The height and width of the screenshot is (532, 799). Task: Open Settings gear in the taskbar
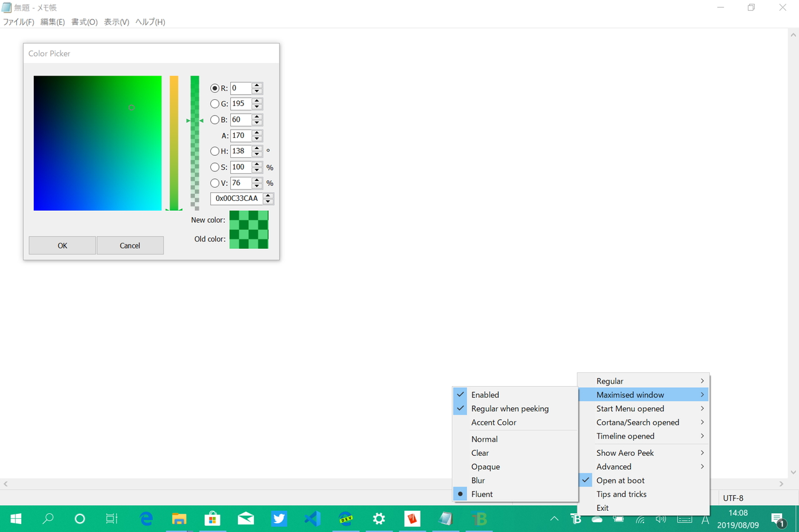[x=379, y=518]
